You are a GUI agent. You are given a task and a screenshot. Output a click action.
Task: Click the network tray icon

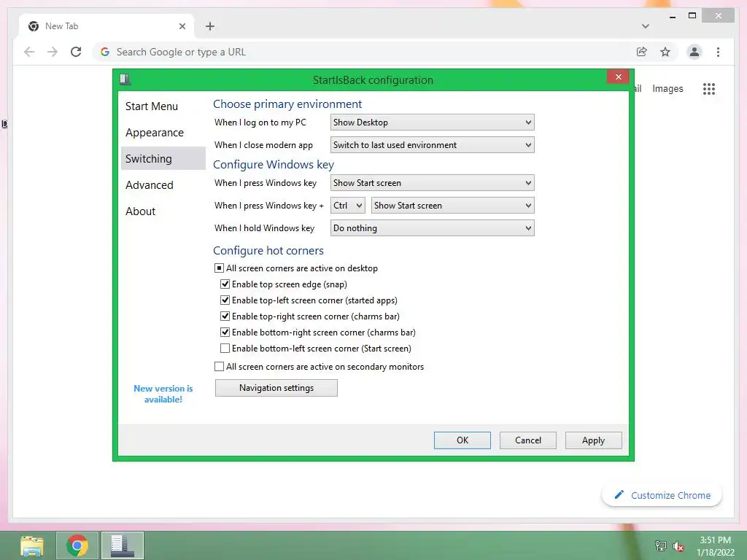point(660,545)
